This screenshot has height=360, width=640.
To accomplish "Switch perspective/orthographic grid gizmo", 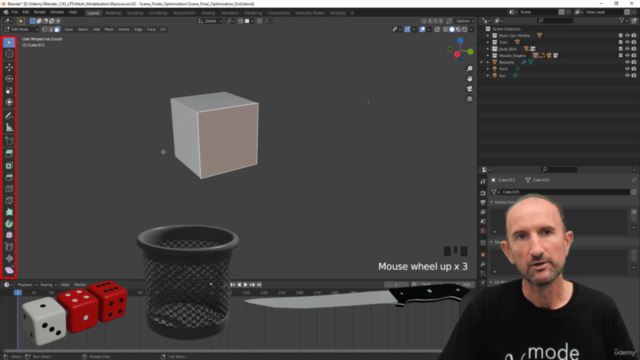I will (x=470, y=99).
